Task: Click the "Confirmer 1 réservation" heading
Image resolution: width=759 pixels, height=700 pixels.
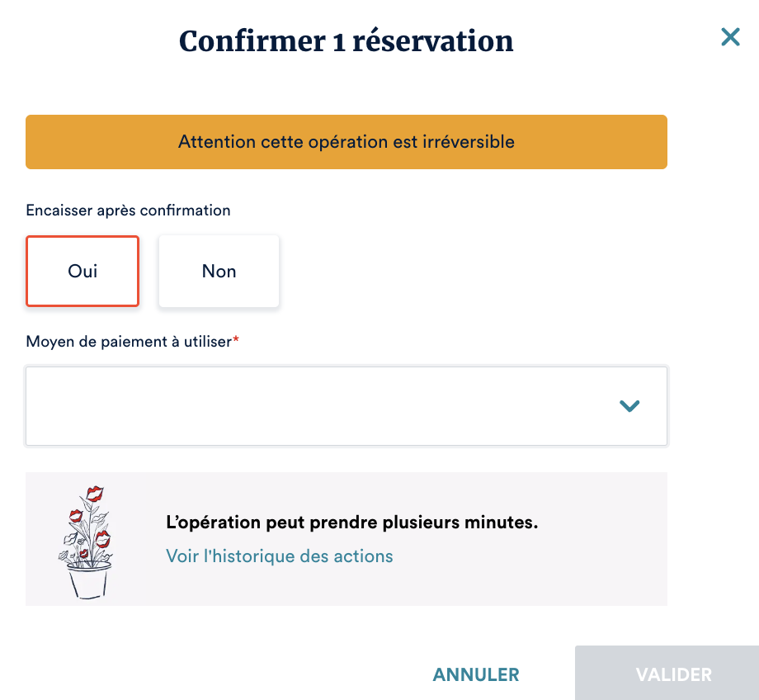Action: click(x=346, y=40)
